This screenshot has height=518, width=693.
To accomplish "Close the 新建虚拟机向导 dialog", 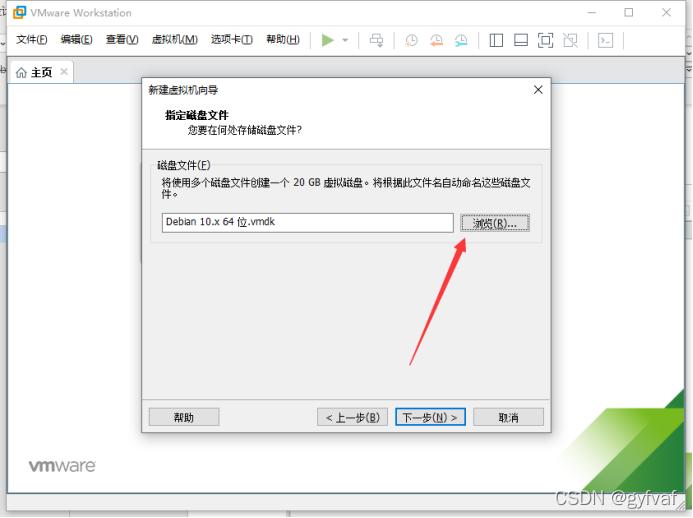I will 538,90.
